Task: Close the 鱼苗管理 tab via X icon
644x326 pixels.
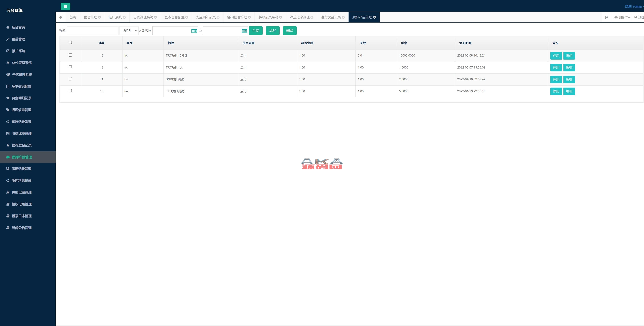Action: [x=99, y=17]
